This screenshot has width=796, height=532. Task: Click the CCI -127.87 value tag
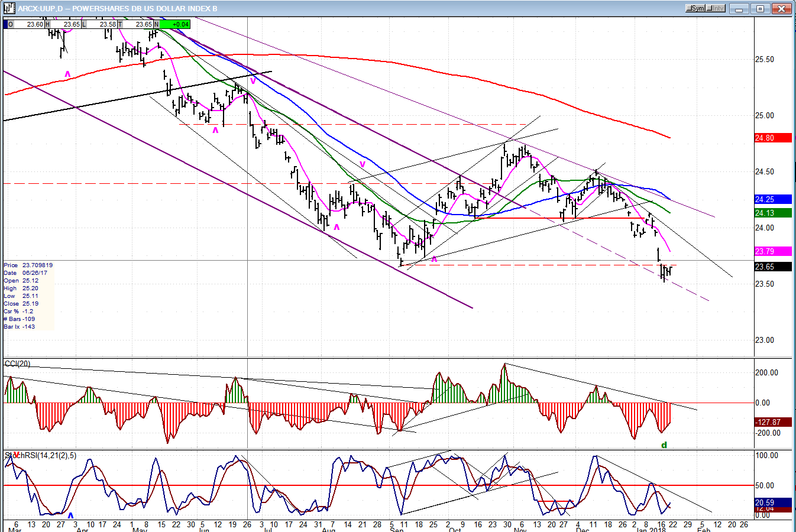(772, 422)
